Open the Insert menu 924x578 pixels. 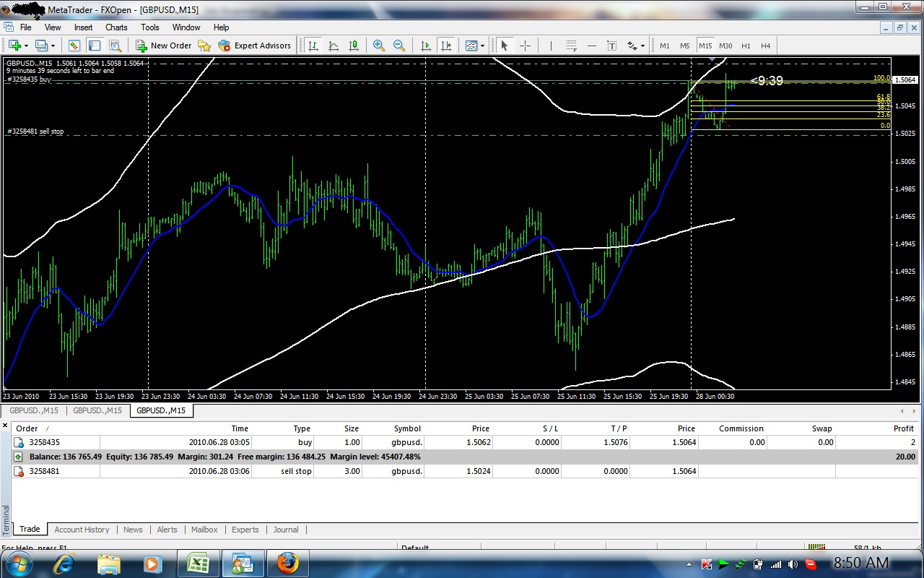click(x=83, y=27)
